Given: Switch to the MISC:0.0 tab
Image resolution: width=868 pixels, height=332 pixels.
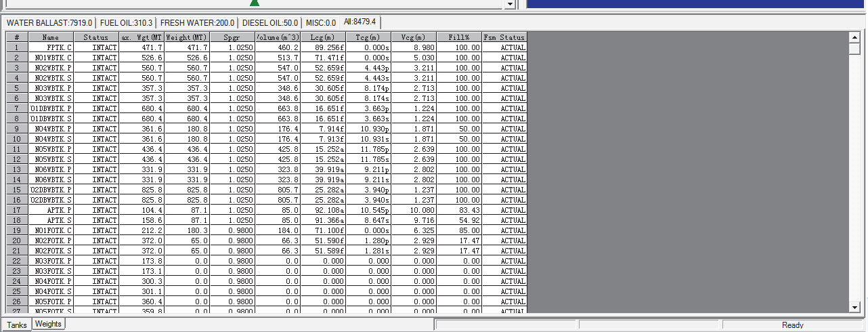Looking at the screenshot, I should 320,23.
